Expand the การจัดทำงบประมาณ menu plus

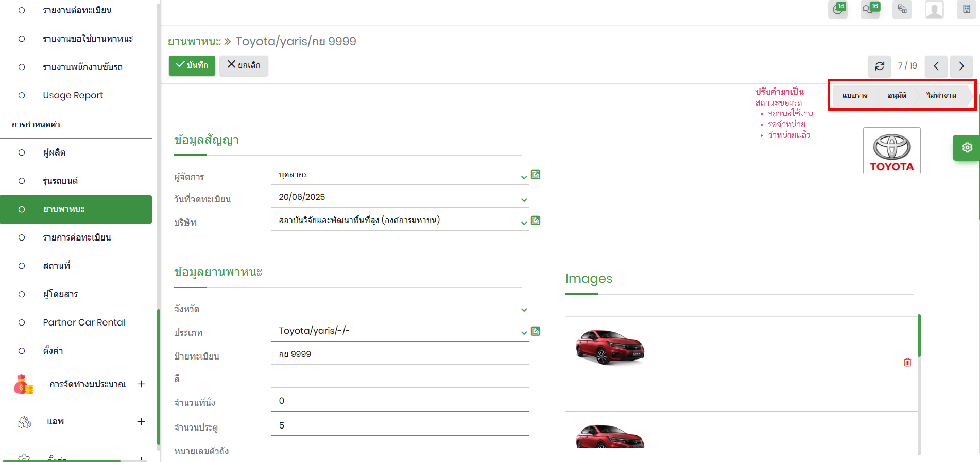coord(141,384)
